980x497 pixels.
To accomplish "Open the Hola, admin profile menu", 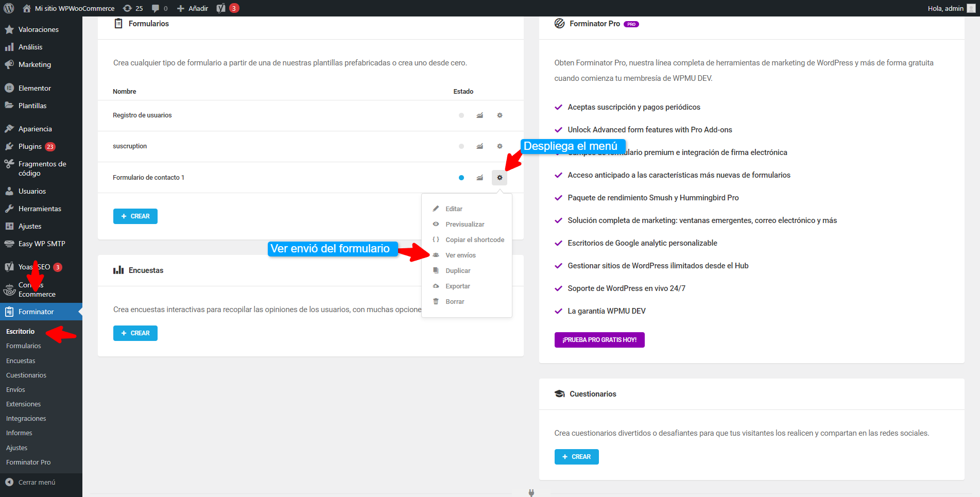I will point(951,8).
